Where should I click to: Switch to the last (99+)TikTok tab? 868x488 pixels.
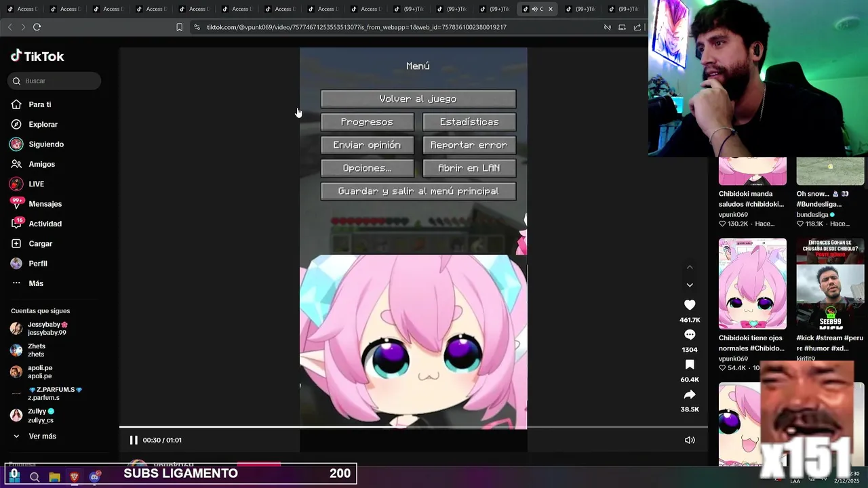tap(623, 9)
